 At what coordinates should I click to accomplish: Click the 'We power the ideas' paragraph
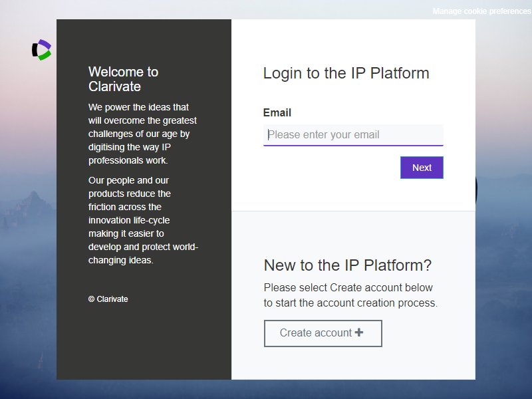(x=142, y=134)
